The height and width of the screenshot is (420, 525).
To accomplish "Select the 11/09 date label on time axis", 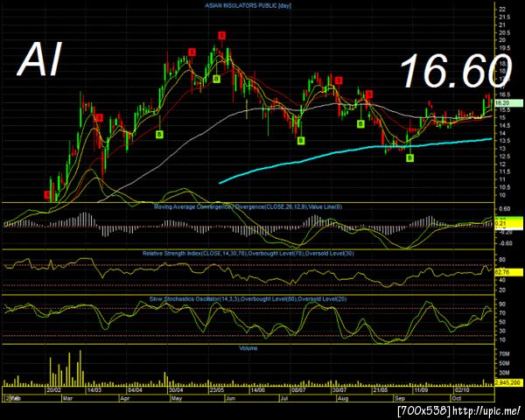I will 421,390.
